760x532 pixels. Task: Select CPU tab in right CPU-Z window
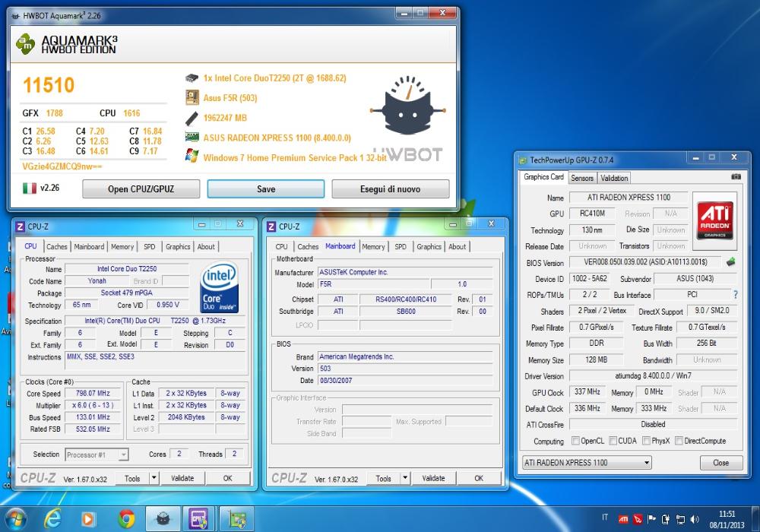point(281,246)
